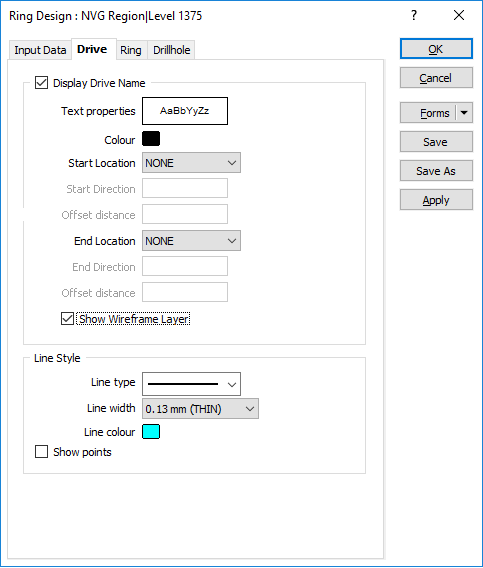483x568 pixels.
Task: Open the Line type dropdown
Action: click(x=191, y=384)
